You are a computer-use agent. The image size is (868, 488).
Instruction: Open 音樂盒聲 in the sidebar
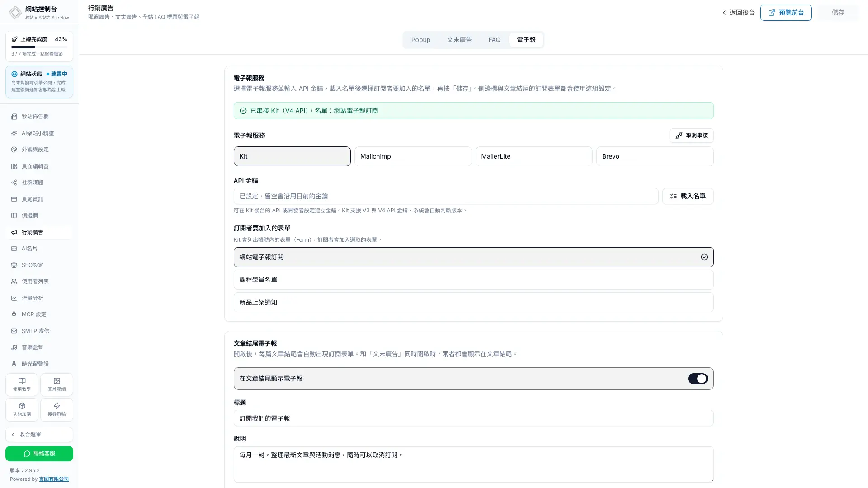39,347
